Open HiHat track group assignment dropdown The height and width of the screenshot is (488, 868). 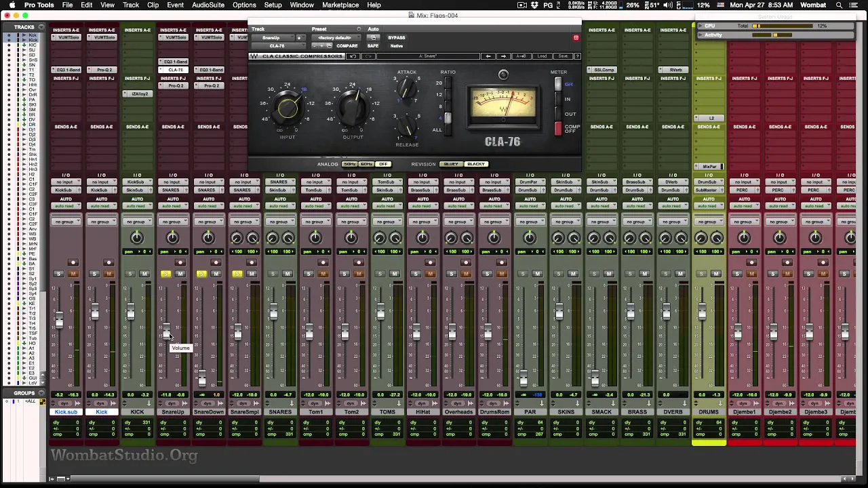[x=422, y=222]
